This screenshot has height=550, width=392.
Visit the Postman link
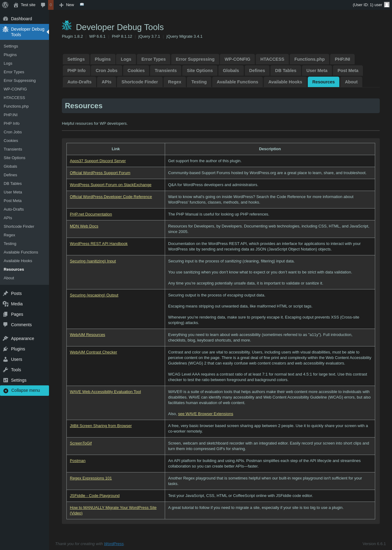(x=77, y=461)
